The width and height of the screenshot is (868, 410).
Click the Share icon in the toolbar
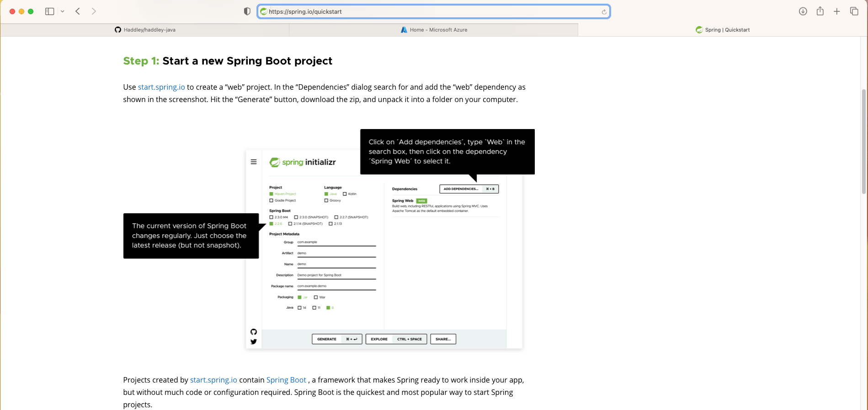[820, 11]
